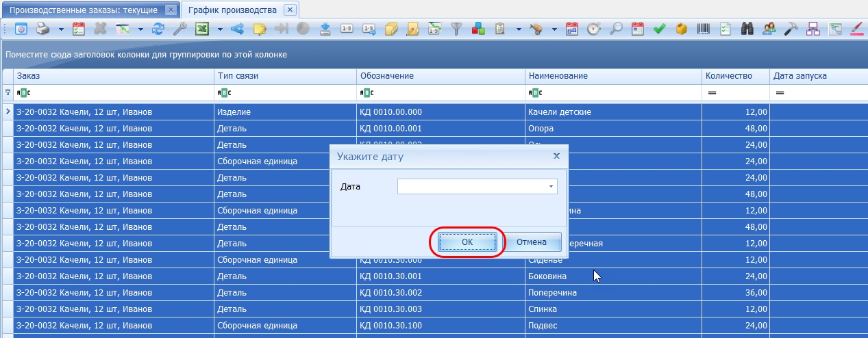868x338 pixels.
Task: Click the stacked yellow pages copy icon
Action: [390, 29]
